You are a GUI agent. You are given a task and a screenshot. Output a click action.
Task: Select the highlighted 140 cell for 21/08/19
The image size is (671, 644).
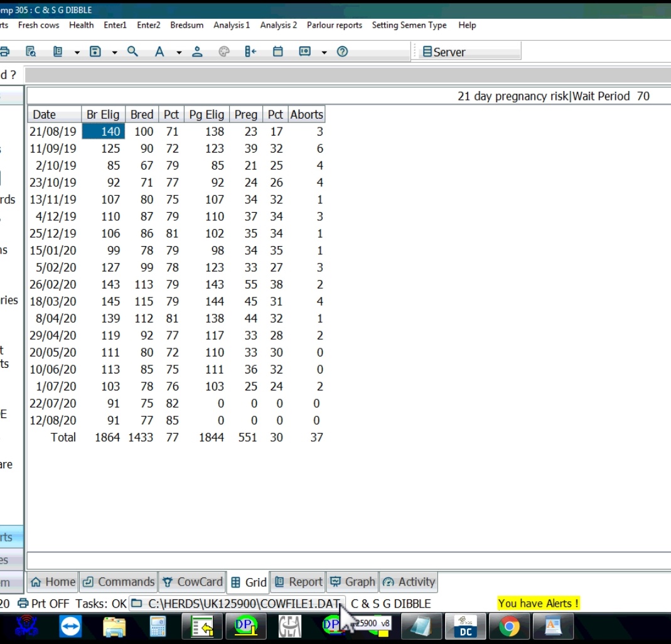[103, 131]
